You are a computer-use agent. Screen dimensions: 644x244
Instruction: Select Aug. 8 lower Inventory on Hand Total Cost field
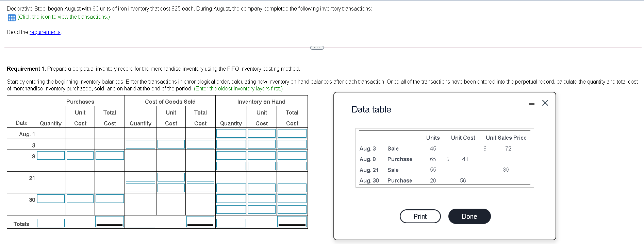292,166
